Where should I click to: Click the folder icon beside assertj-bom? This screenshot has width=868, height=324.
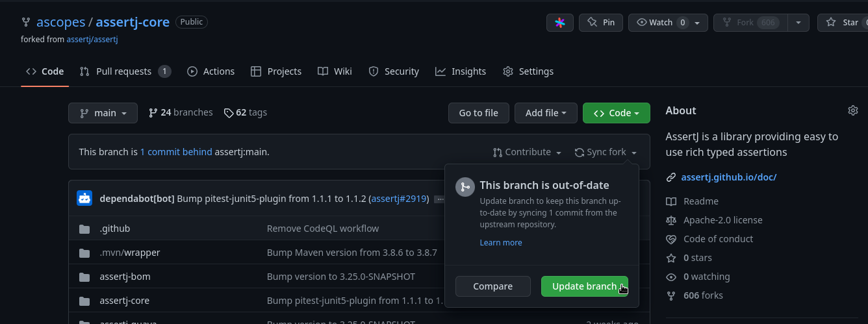click(84, 277)
